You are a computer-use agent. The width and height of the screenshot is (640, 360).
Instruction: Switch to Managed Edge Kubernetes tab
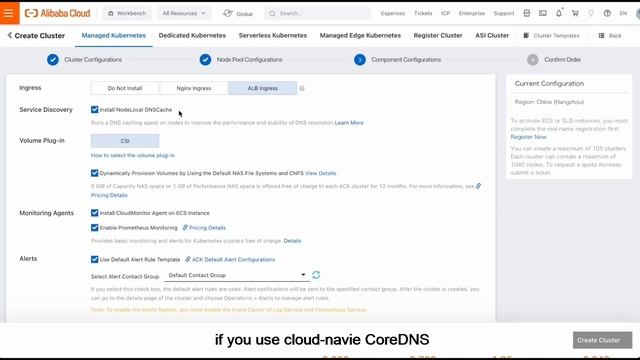tap(360, 36)
